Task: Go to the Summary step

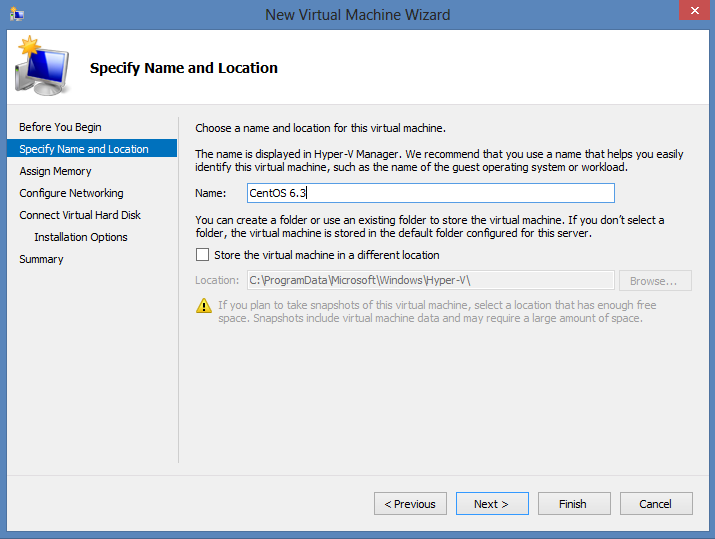Action: [x=41, y=259]
